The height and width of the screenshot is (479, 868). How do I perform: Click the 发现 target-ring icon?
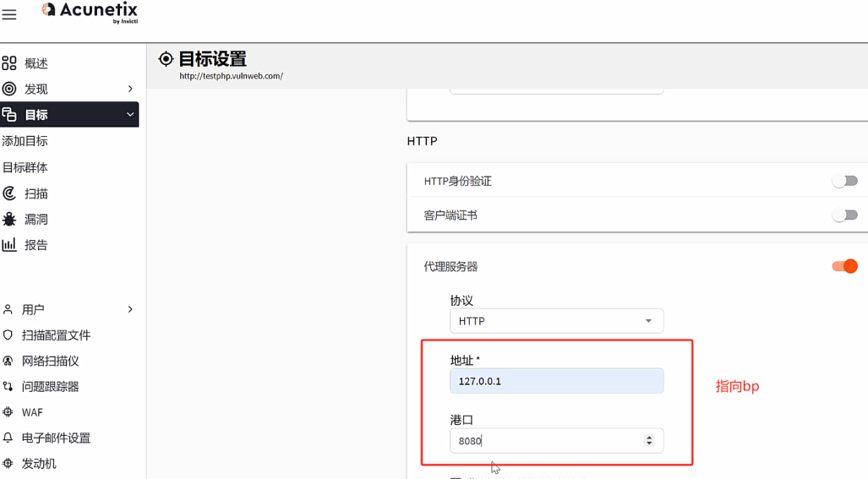(x=8, y=89)
